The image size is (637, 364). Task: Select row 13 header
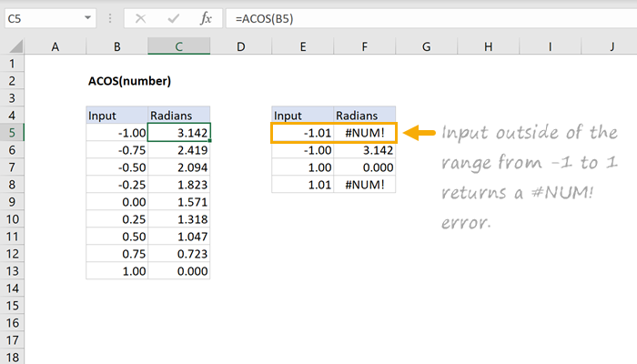[x=12, y=271]
